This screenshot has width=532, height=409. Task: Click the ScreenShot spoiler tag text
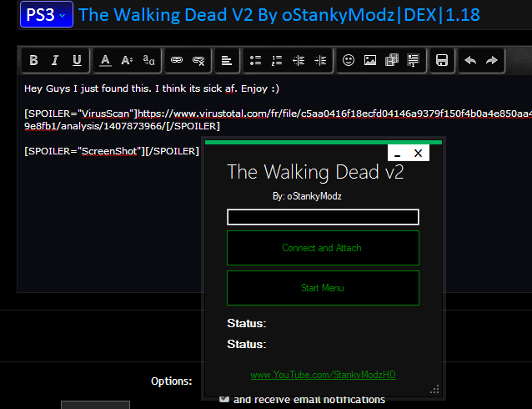[x=111, y=151]
